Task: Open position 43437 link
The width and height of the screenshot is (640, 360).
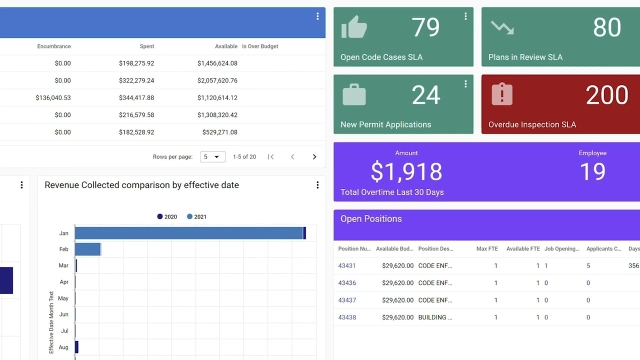Action: (347, 300)
